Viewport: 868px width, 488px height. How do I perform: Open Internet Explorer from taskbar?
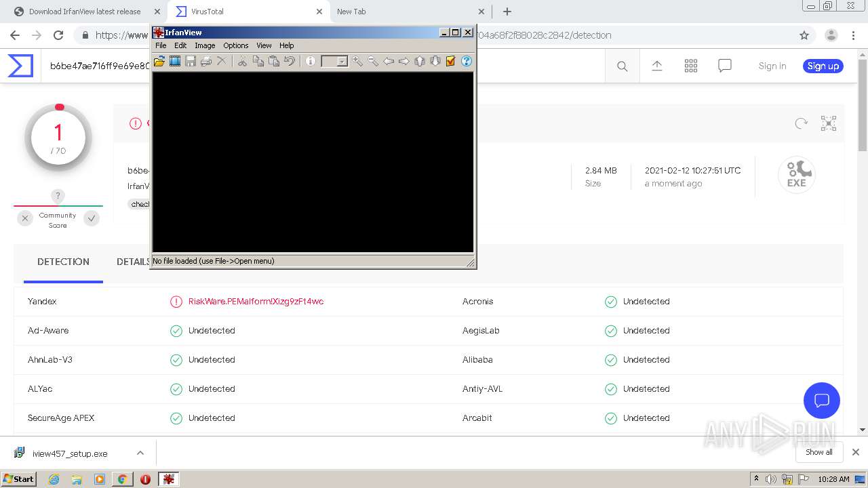(x=54, y=479)
